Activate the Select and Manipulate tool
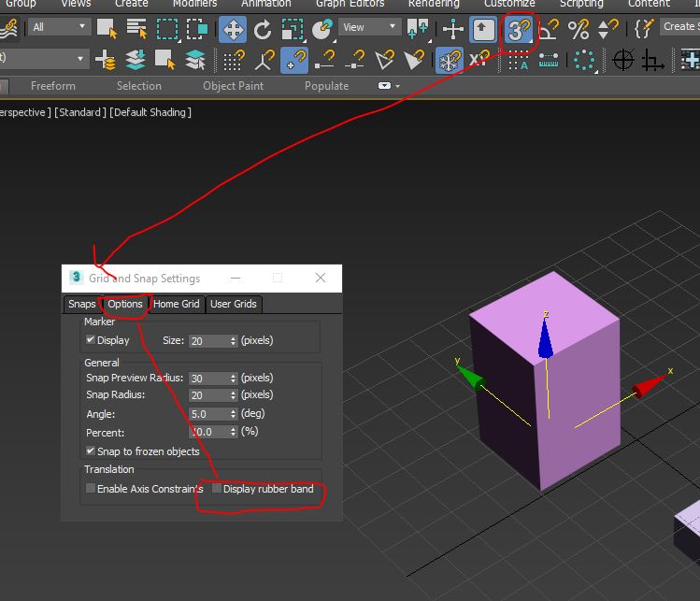The height and width of the screenshot is (601, 700). pos(453,30)
